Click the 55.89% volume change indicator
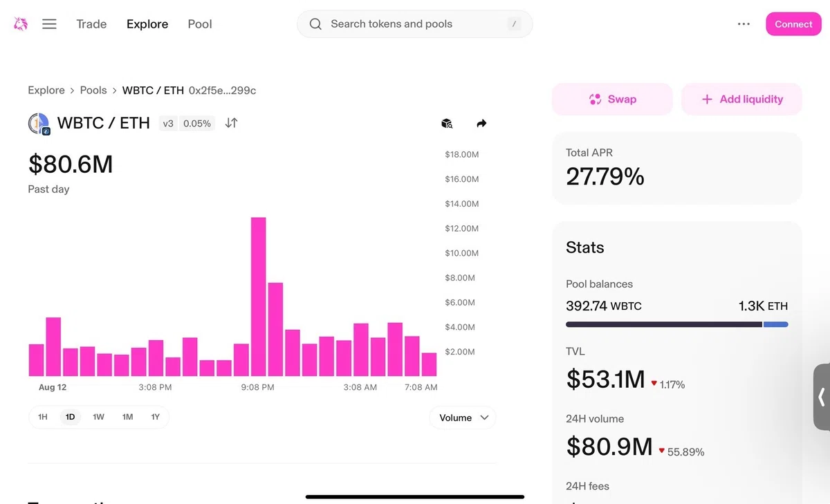Image resolution: width=830 pixels, height=504 pixels. click(x=681, y=452)
